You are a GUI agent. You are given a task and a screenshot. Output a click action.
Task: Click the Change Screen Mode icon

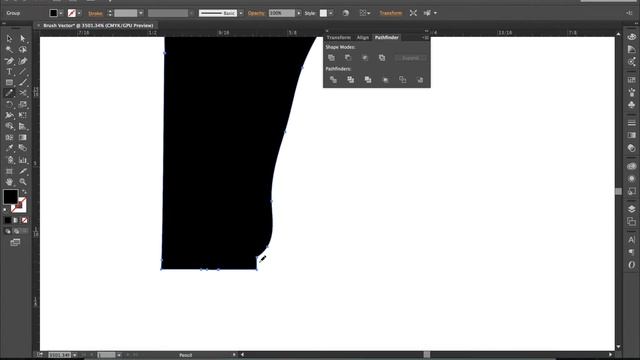coord(15,242)
